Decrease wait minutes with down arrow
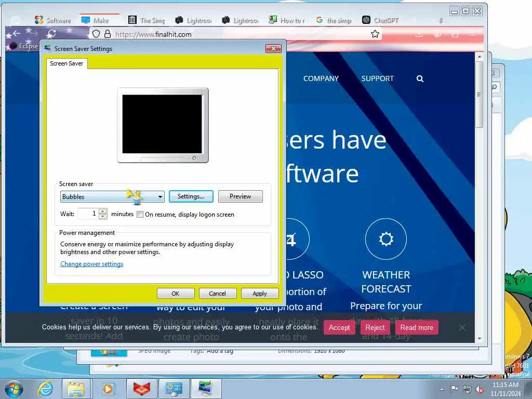This screenshot has height=399, width=532. (x=102, y=217)
